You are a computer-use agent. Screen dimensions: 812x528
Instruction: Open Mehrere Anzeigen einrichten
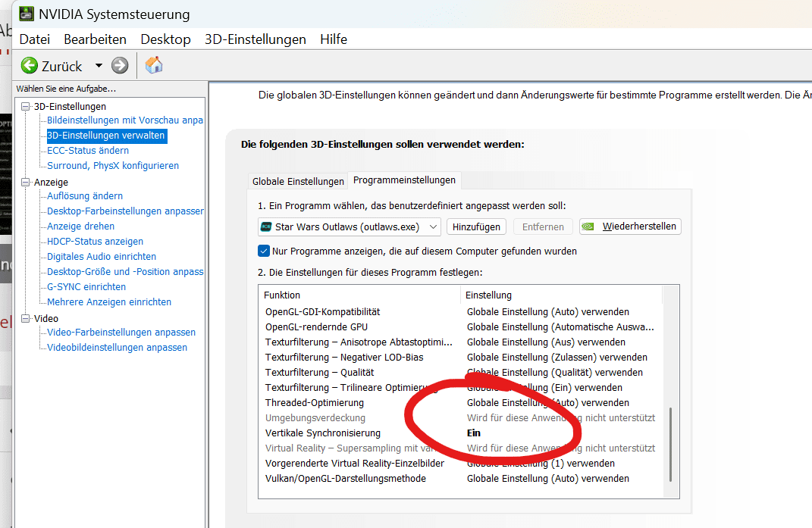click(109, 301)
